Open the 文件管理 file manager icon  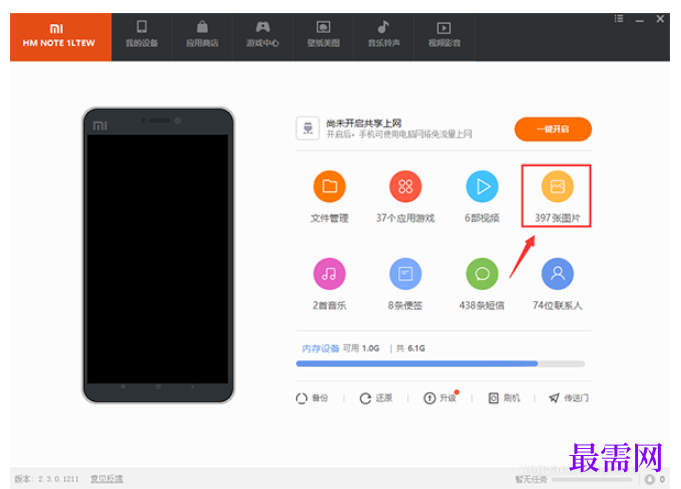coord(329,187)
